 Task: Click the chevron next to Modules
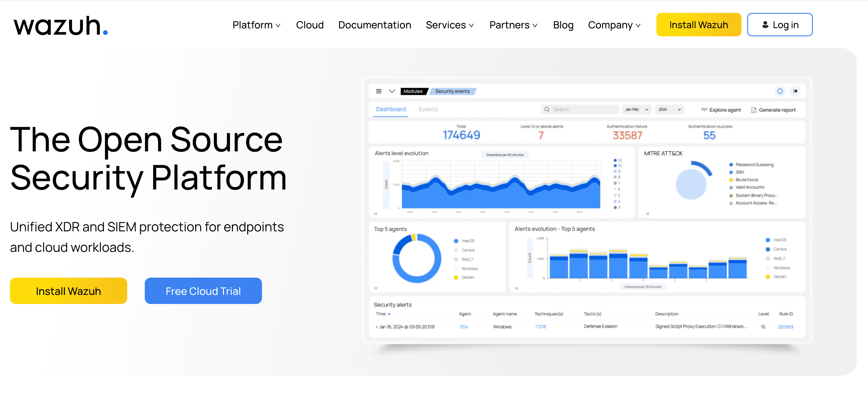coord(392,91)
